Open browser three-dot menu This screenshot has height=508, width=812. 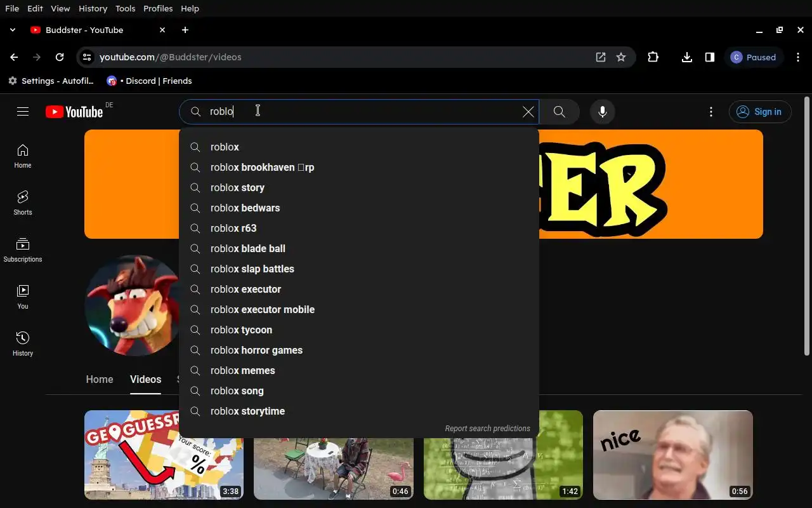(x=798, y=57)
